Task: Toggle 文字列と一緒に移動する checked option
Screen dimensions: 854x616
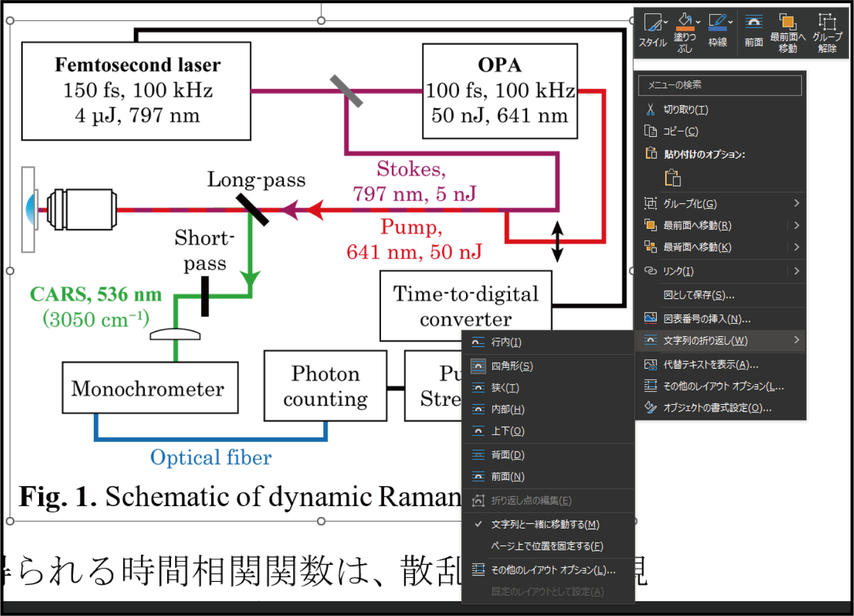Action: coord(545,525)
